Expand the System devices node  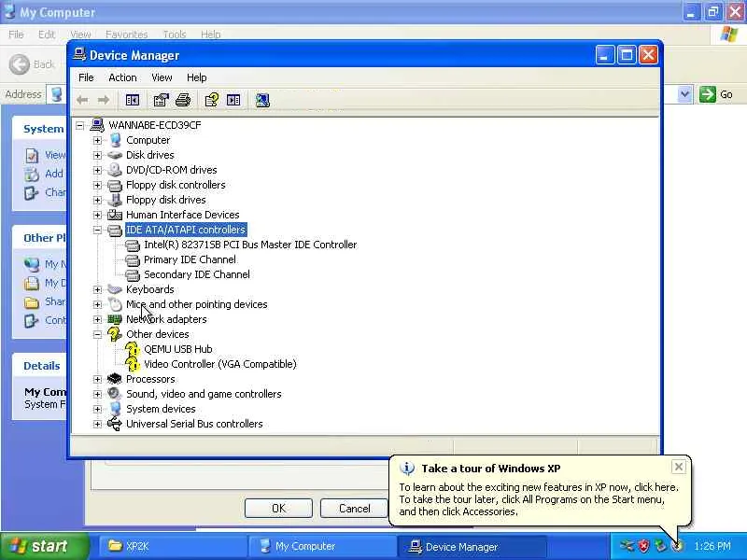click(x=97, y=409)
